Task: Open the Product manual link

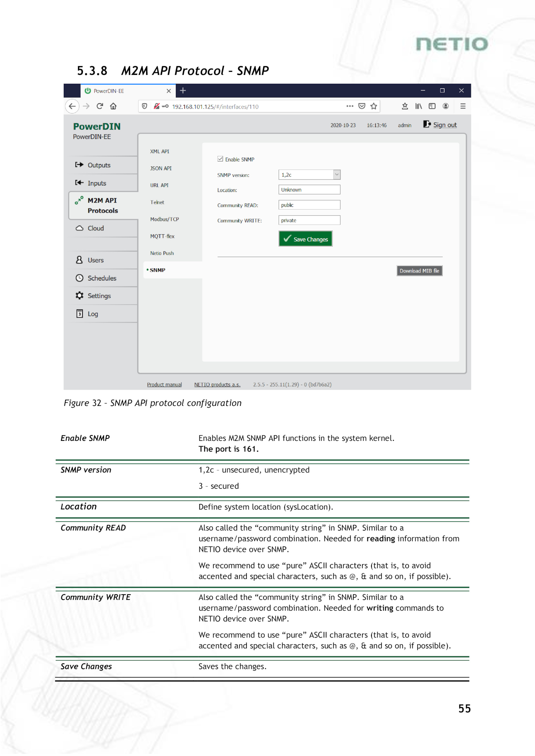Action: [x=164, y=384]
